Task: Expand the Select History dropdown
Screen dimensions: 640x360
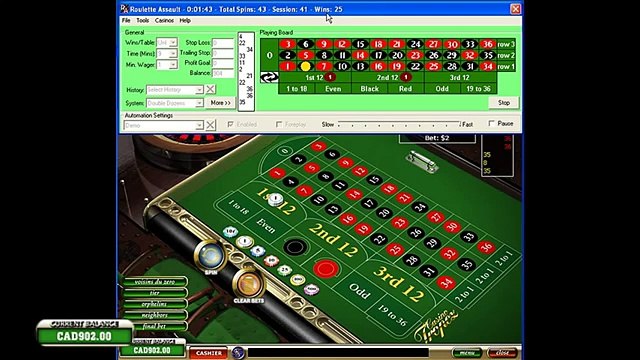Action: 199,90
